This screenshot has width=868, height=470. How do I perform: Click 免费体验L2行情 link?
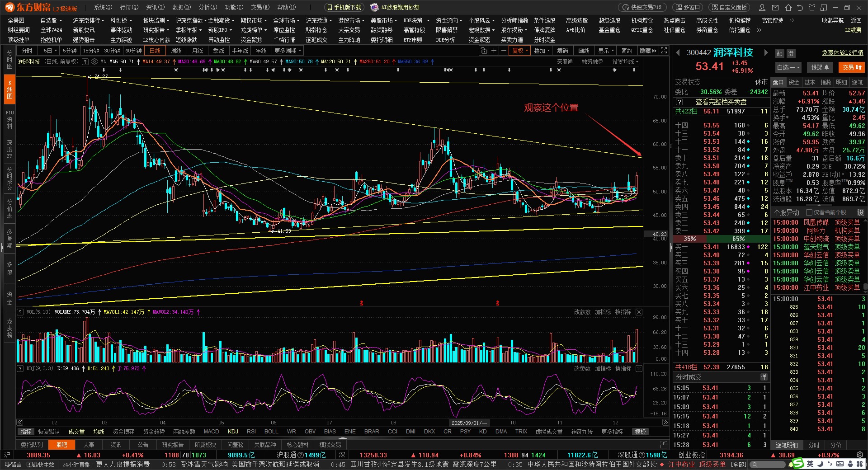(x=842, y=53)
